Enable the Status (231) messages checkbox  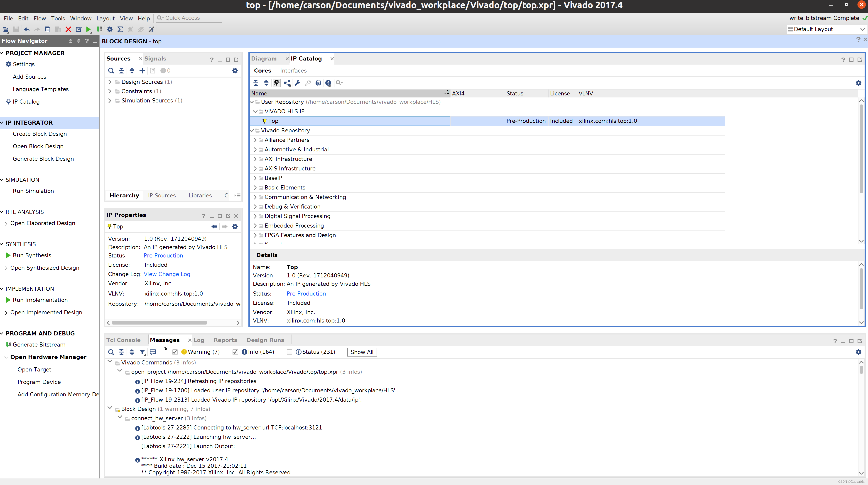[289, 352]
